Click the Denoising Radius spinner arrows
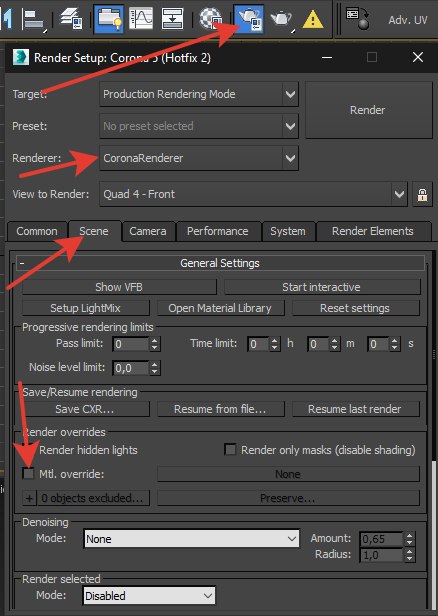This screenshot has height=616, width=438. coord(410,555)
